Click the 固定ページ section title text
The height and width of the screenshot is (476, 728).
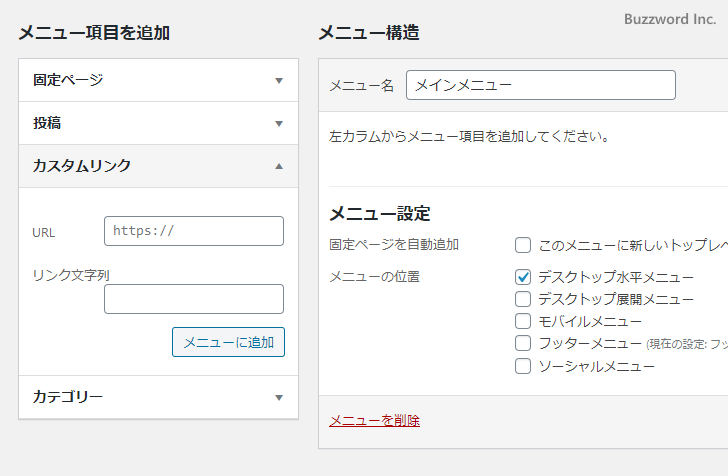[x=67, y=80]
